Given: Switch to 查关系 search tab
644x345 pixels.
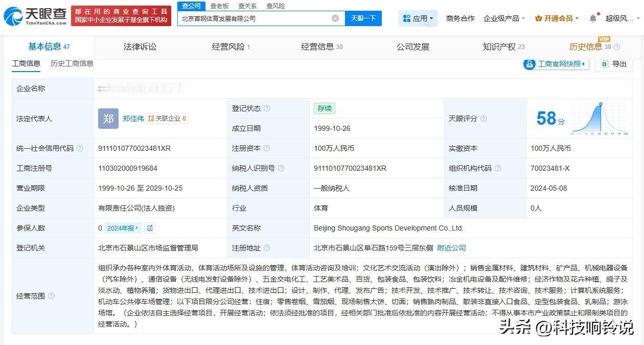Looking at the screenshot, I should tap(247, 6).
